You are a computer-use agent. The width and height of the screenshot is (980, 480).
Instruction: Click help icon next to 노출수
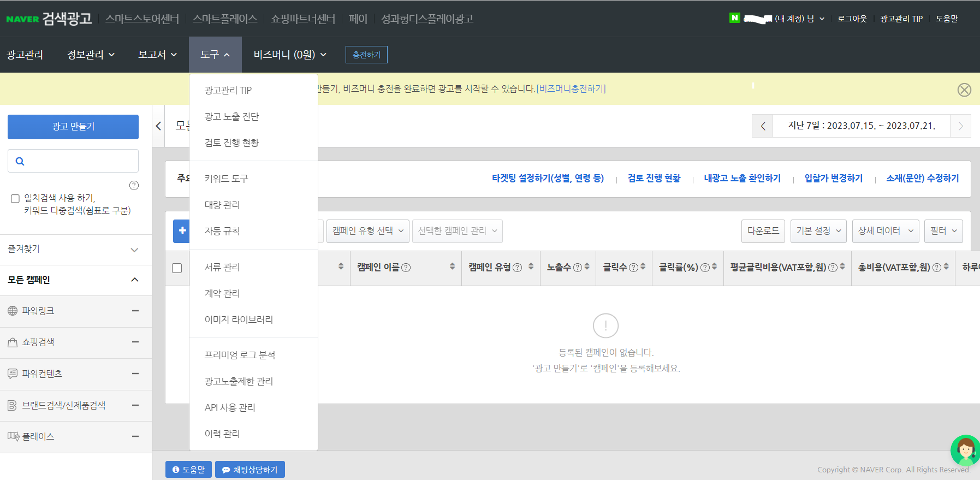coord(577,268)
